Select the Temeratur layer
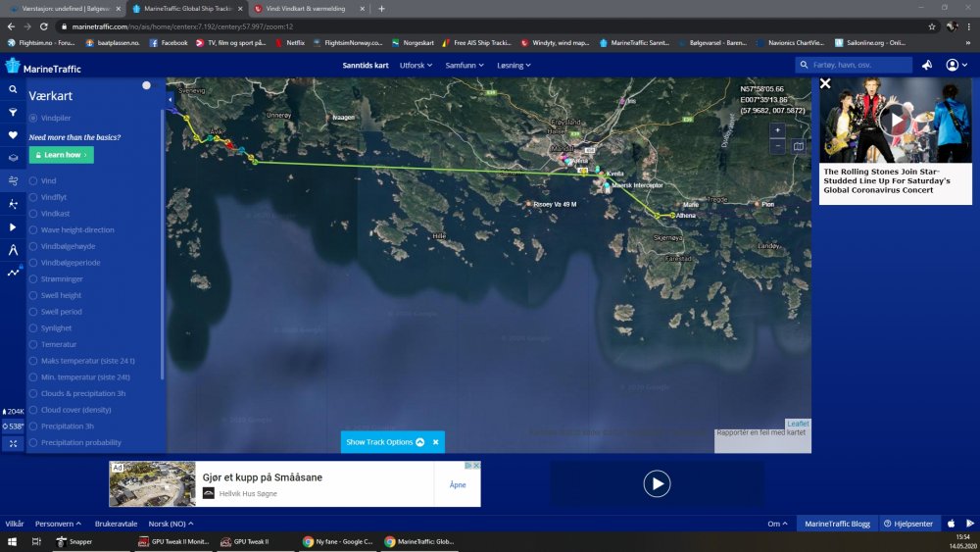The width and height of the screenshot is (980, 552). 33,344
